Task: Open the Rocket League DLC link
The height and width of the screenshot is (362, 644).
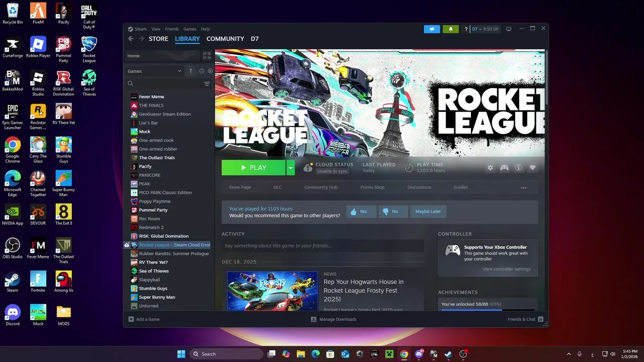Action: 278,187
